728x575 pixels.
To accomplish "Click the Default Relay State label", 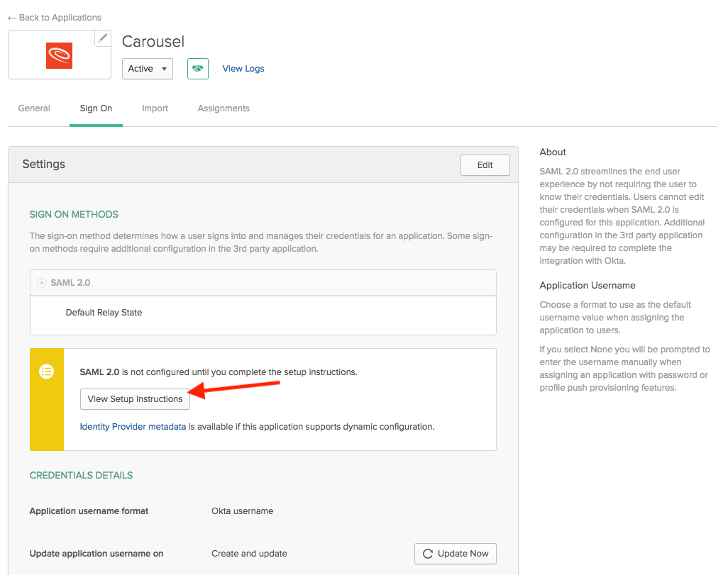I will tap(104, 313).
